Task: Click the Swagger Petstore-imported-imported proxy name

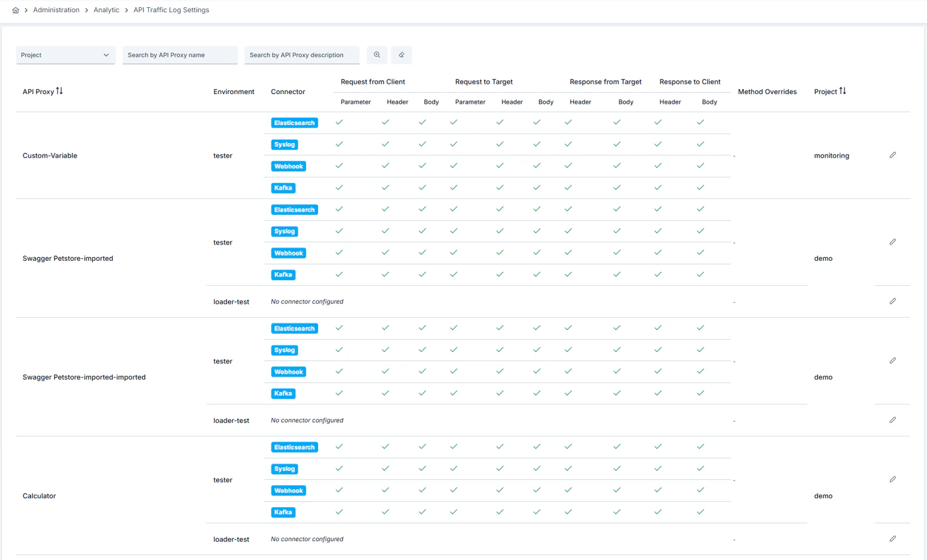Action: click(x=84, y=377)
